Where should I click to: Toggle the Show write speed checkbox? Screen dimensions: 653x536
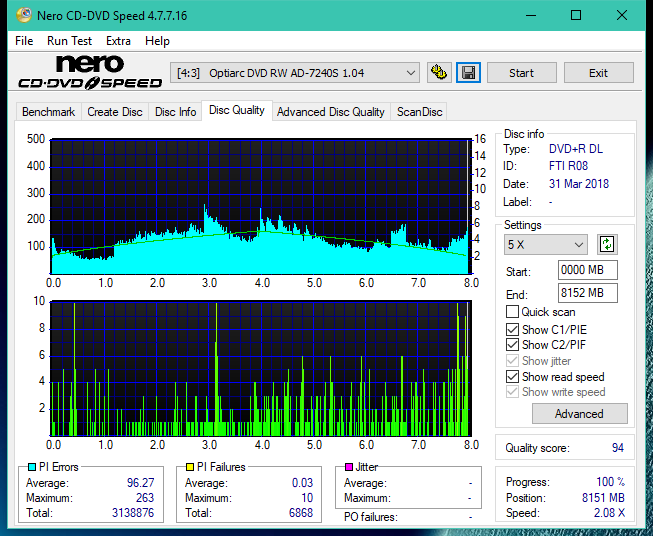(x=512, y=392)
